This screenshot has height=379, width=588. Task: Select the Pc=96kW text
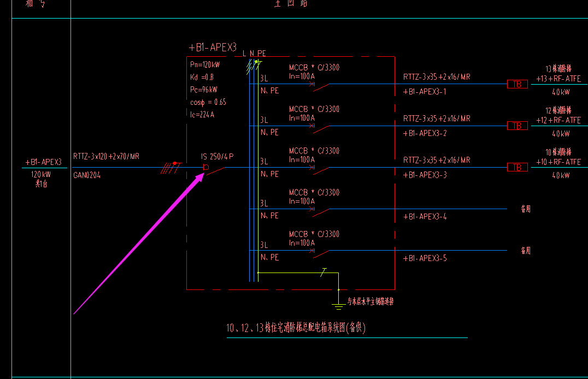[x=204, y=90]
